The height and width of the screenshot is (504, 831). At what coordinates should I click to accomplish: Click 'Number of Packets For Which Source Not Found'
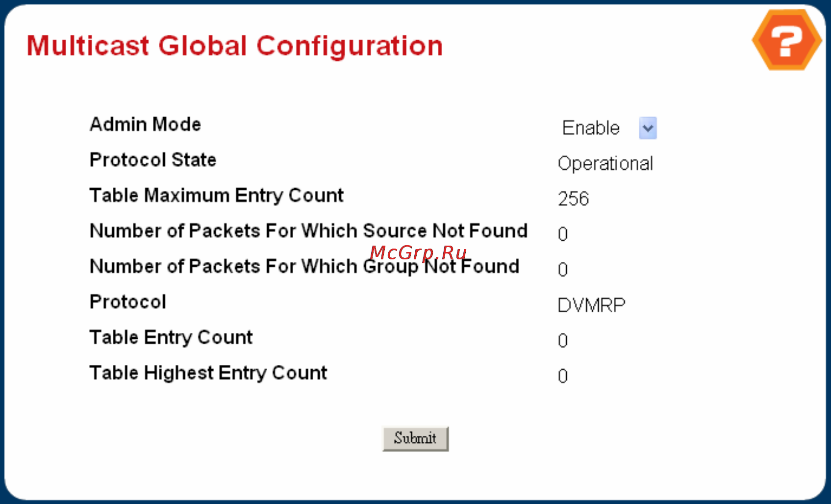point(309,231)
